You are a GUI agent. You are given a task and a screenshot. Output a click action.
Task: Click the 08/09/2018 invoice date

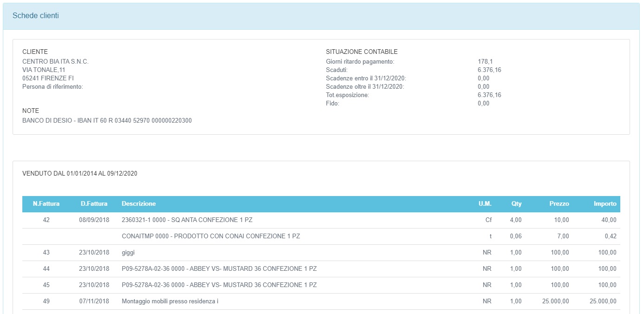coord(94,220)
